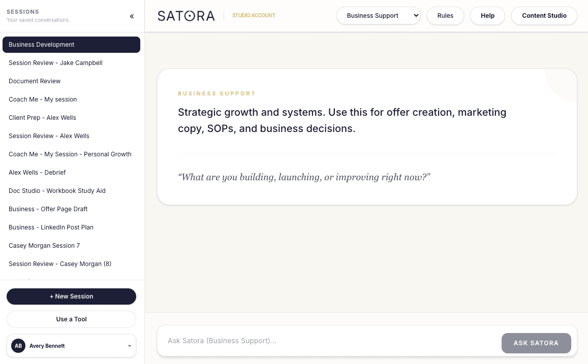Open Session Review - Jake Campbell
The image size is (588, 364).
71,63
